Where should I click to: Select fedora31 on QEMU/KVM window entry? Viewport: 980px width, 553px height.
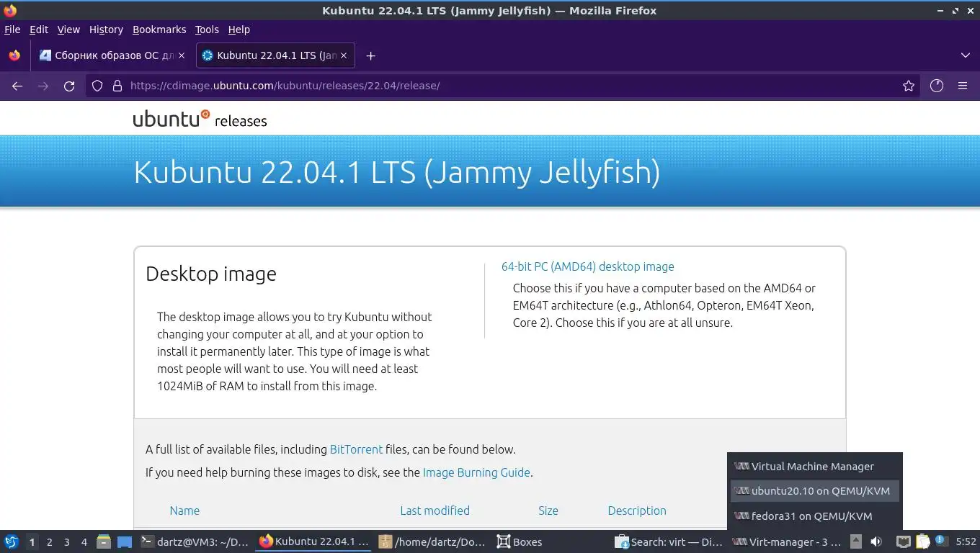point(815,516)
